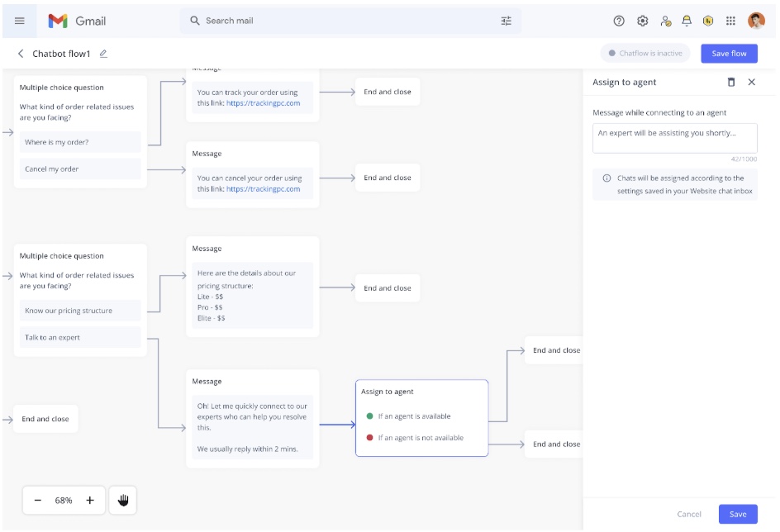The height and width of the screenshot is (532, 780).
Task: Zoom out with the minus button
Action: click(38, 500)
